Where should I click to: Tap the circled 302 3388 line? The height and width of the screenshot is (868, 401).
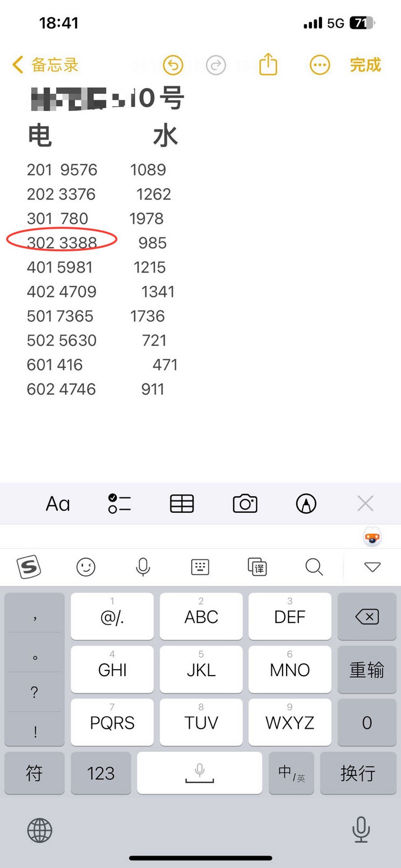62,243
